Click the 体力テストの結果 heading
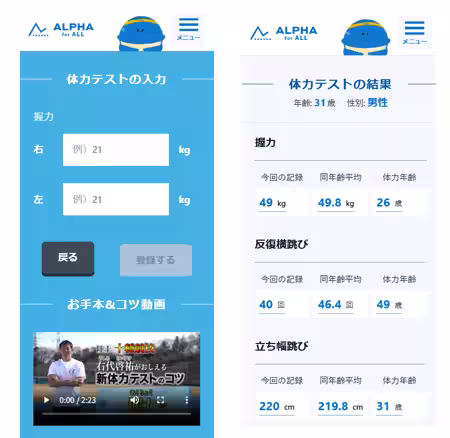 (x=340, y=84)
